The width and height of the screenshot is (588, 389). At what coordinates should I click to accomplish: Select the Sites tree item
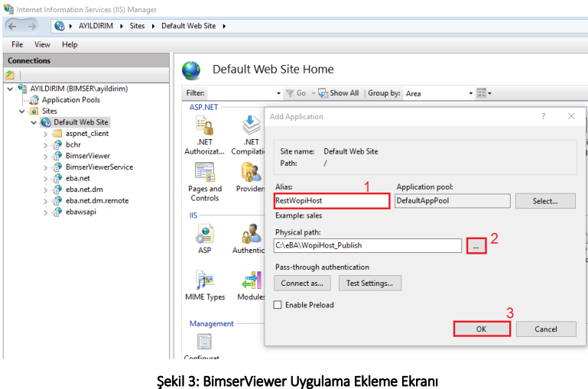[49, 112]
